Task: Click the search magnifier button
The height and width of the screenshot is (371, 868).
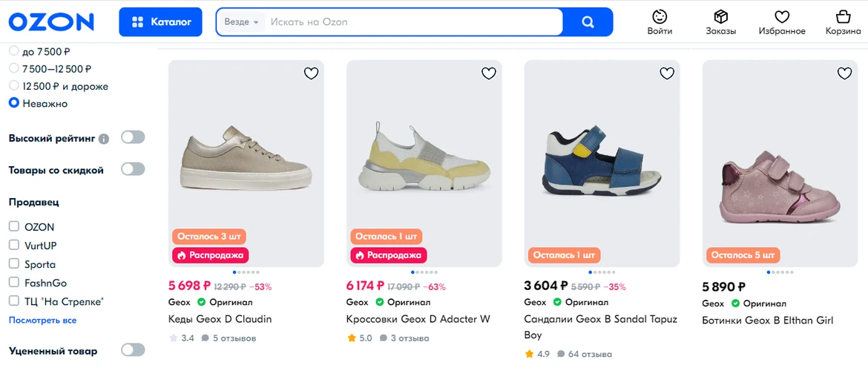Action: [588, 22]
